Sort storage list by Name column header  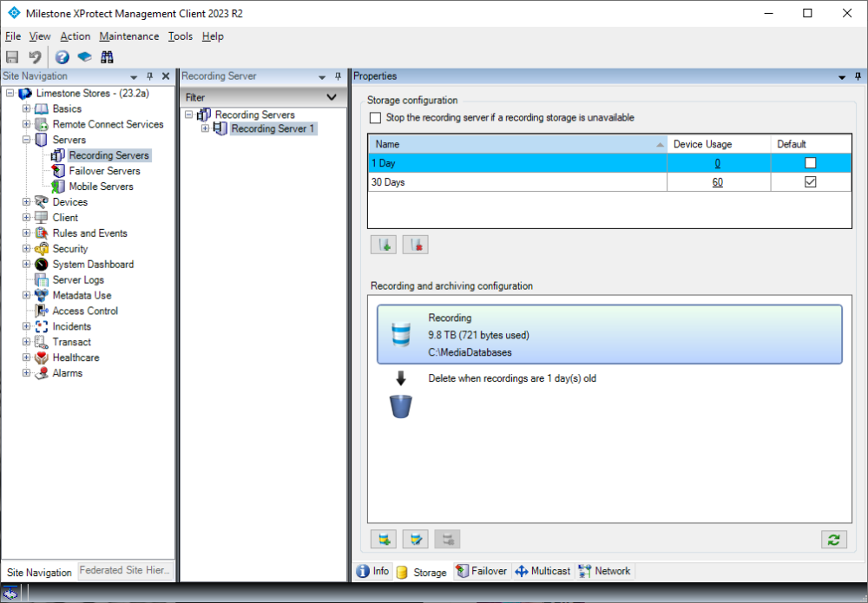[x=516, y=144]
